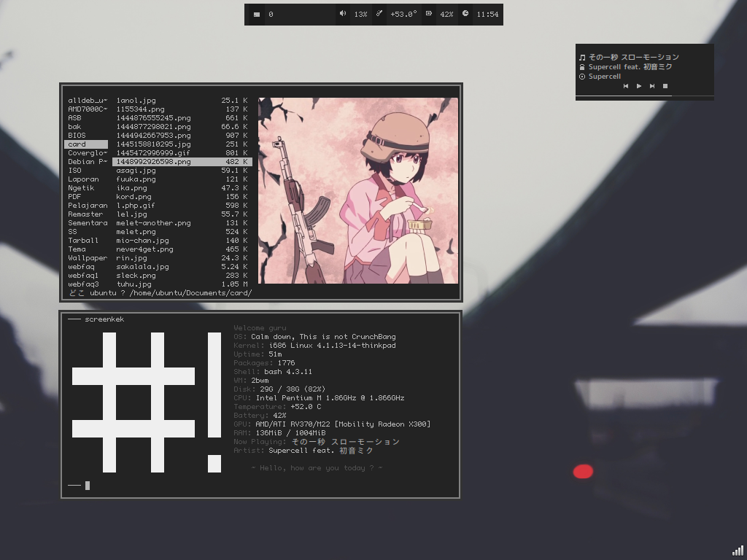Screen dimensions: 747x560
Task: Select the Wallpaper folder
Action: [x=88, y=258]
